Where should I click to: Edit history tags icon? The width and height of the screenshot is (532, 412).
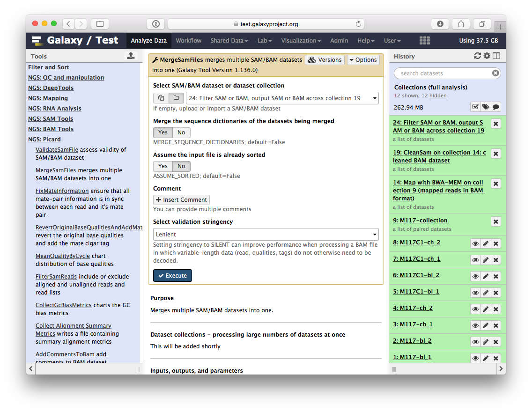click(486, 107)
